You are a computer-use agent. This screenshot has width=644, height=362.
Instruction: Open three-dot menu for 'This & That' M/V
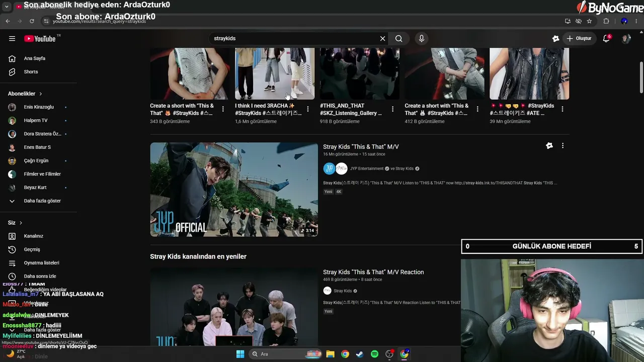point(562,146)
